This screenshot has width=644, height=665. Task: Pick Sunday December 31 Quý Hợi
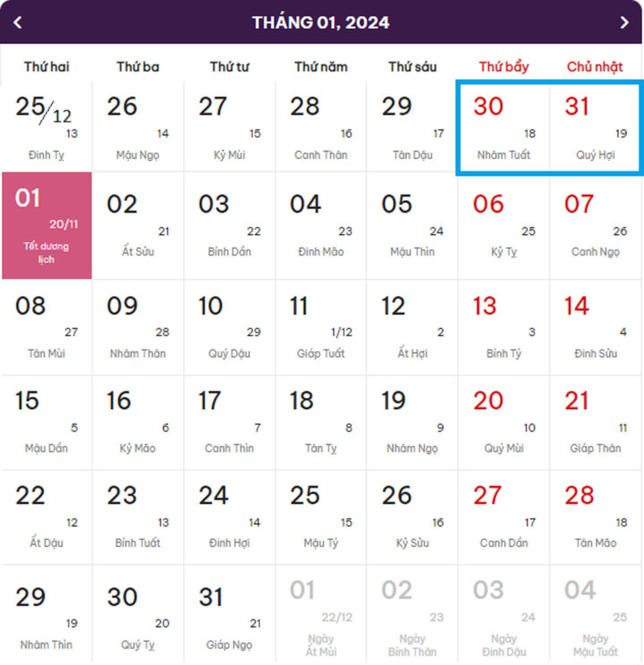[x=595, y=129]
